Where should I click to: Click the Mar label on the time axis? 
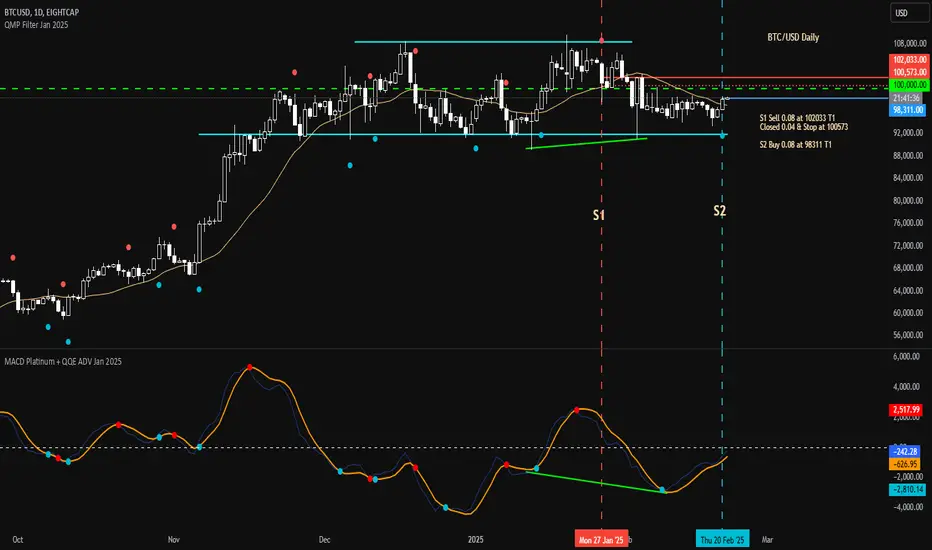(x=767, y=540)
